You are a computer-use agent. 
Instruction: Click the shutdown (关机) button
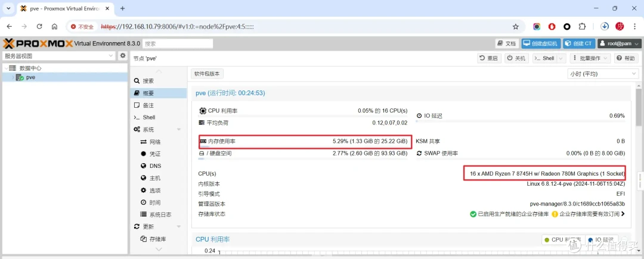click(x=516, y=58)
